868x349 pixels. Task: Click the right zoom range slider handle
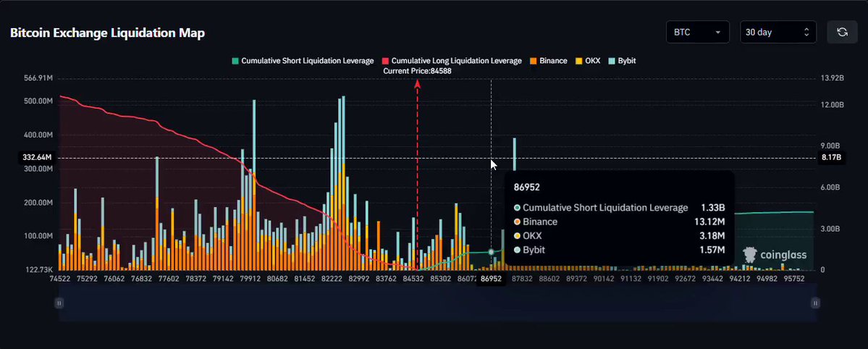(x=815, y=303)
